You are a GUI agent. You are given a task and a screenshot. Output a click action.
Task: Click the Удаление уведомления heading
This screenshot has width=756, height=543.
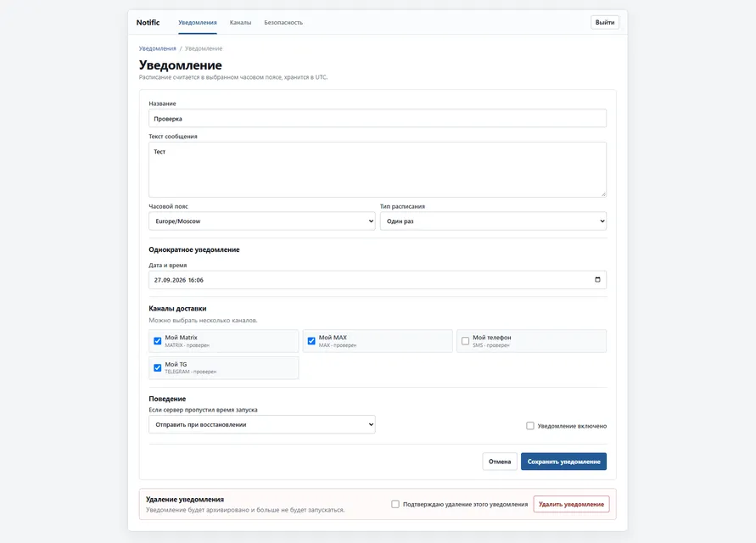pos(185,500)
